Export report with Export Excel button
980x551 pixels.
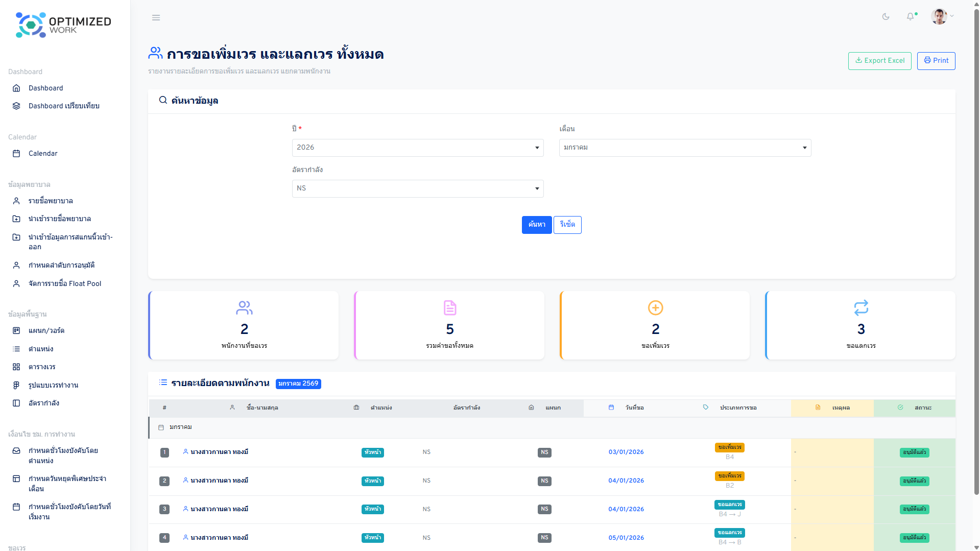pyautogui.click(x=879, y=61)
